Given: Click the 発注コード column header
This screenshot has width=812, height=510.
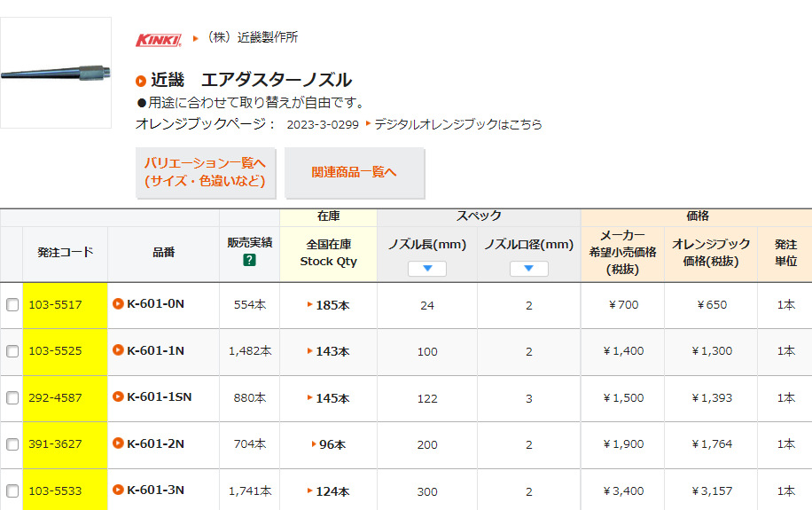Looking at the screenshot, I should [x=66, y=253].
